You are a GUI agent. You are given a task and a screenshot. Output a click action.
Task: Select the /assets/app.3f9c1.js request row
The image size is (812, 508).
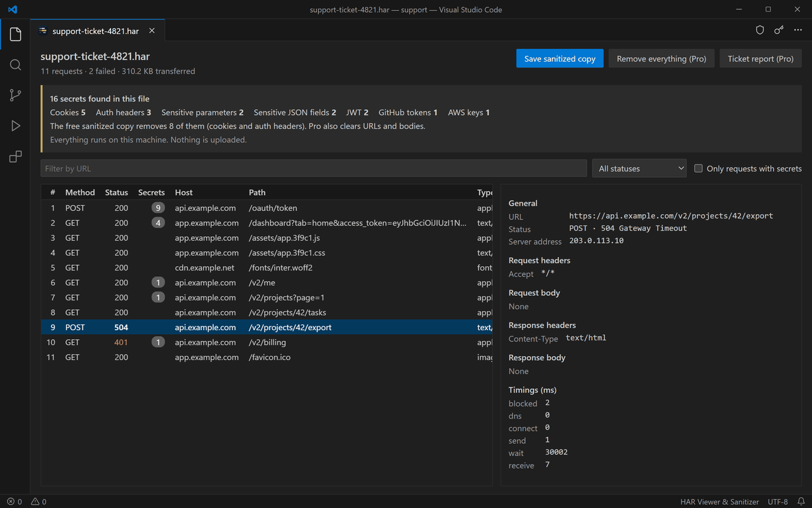[x=267, y=237]
